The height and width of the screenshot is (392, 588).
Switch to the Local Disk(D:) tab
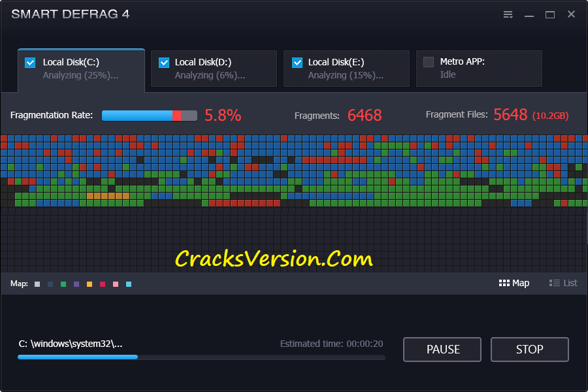(x=214, y=69)
